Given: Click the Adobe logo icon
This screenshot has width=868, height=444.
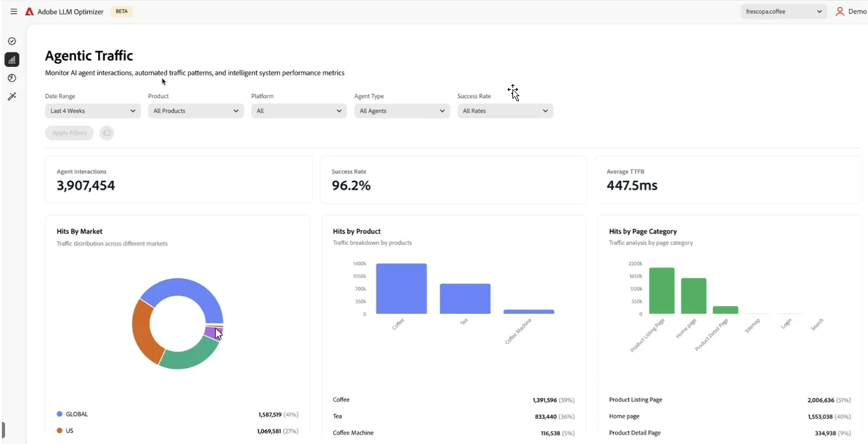Looking at the screenshot, I should click(x=29, y=11).
